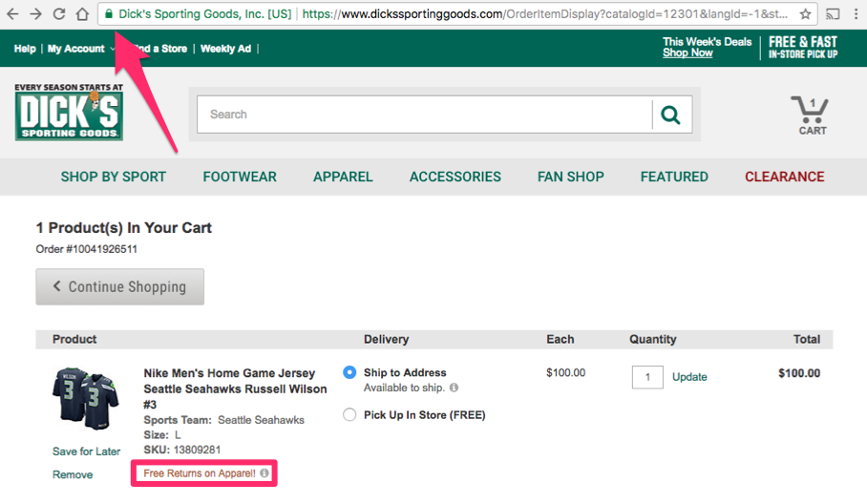
Task: Click the Free & Fast In-Store Pick Up banner
Action: tap(803, 48)
